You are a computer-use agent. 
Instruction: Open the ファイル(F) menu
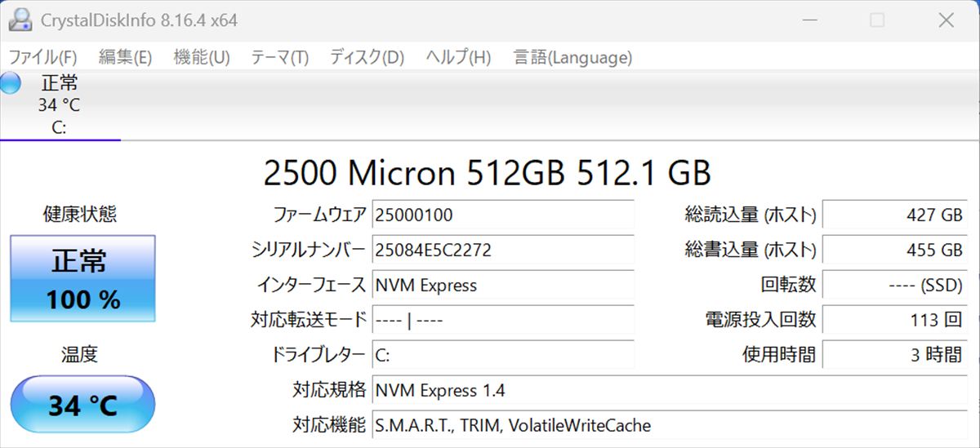coord(42,57)
